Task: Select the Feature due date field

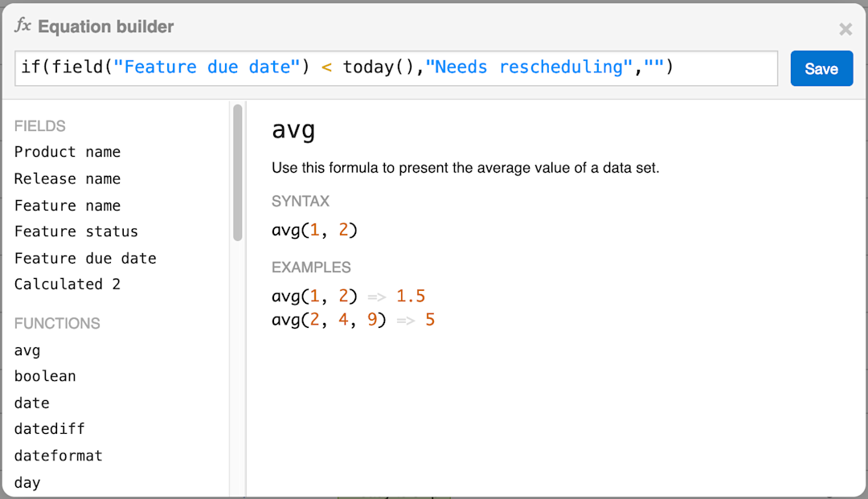Action: click(85, 258)
